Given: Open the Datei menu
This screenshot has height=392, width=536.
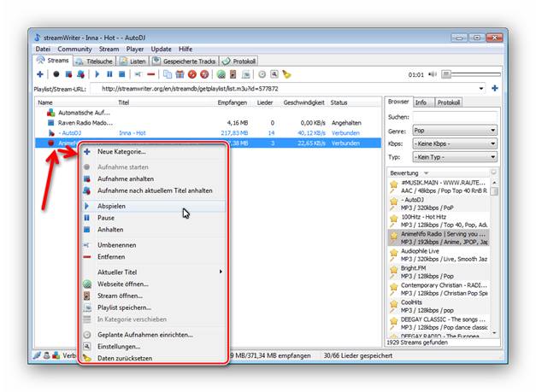Looking at the screenshot, I should point(43,50).
